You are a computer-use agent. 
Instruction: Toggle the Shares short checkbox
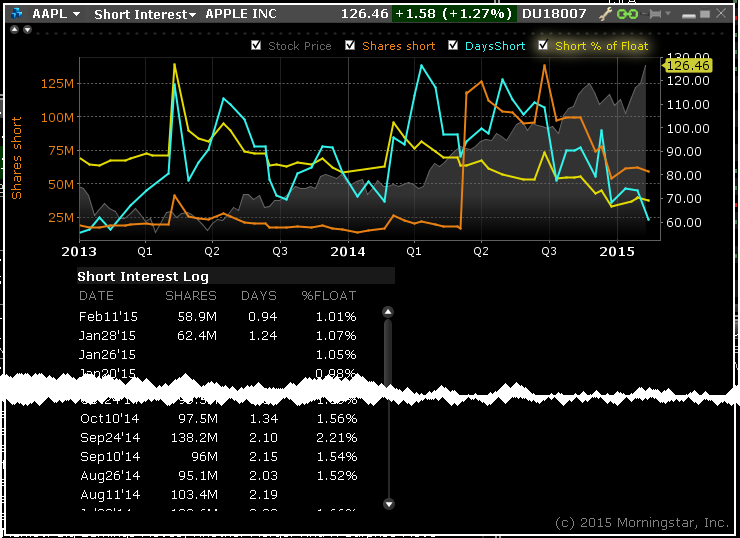click(350, 45)
